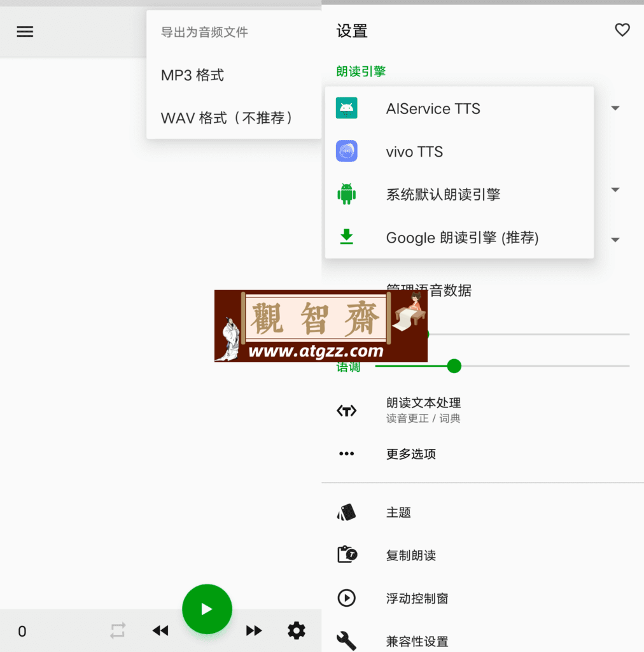Open 朗读文本处理 settings entry
Image resolution: width=644 pixels, height=652 pixels.
[483, 411]
